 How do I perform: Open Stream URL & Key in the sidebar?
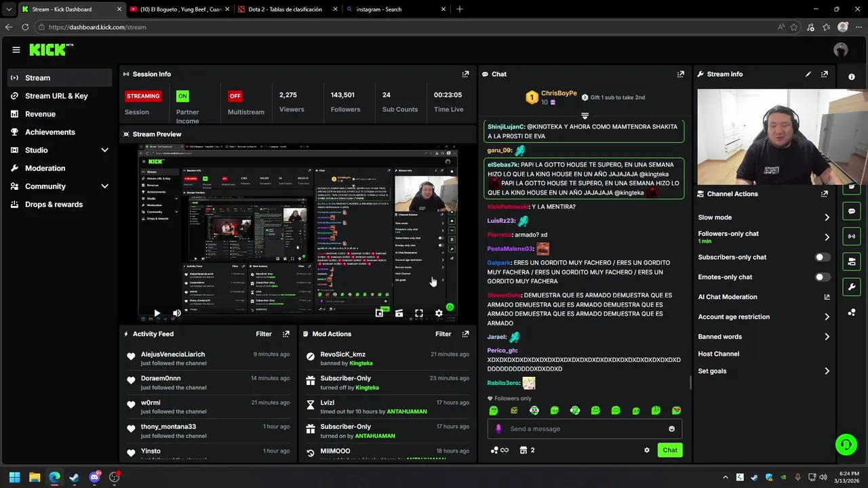tap(60, 96)
